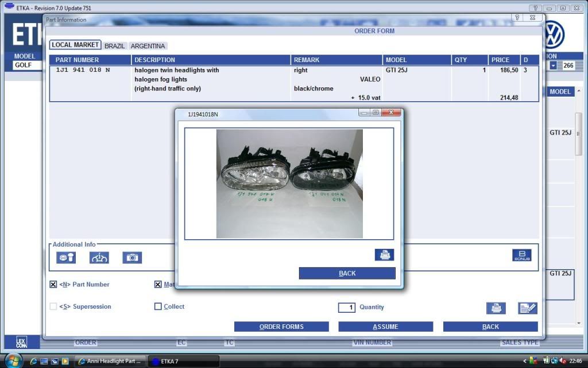Click the LexCom logo icon

tap(21, 342)
